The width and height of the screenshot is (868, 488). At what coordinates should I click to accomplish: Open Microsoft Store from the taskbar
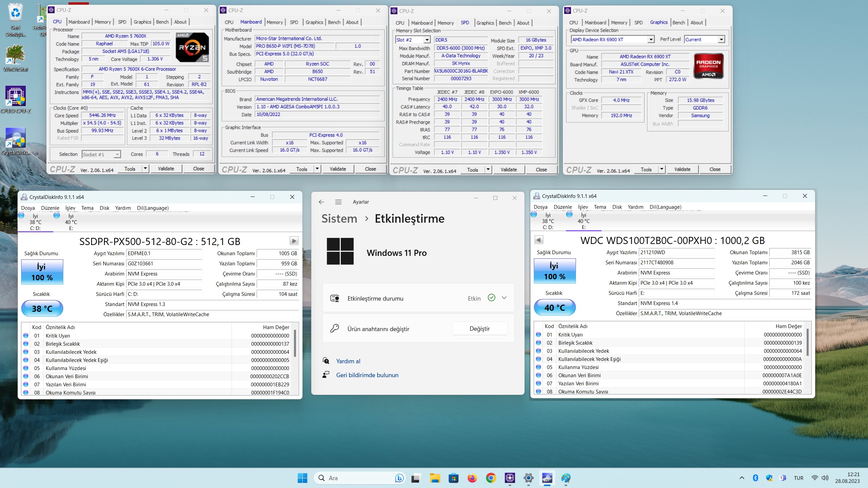point(453,478)
